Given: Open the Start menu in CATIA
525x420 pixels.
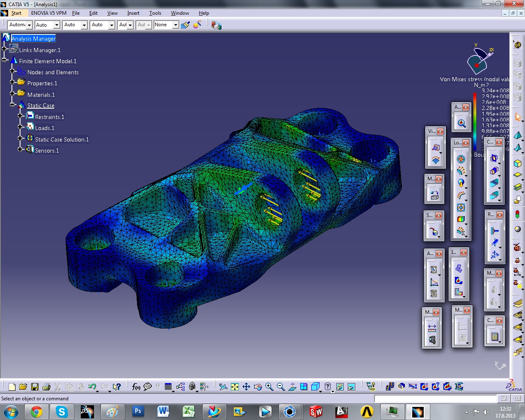Looking at the screenshot, I should point(16,13).
